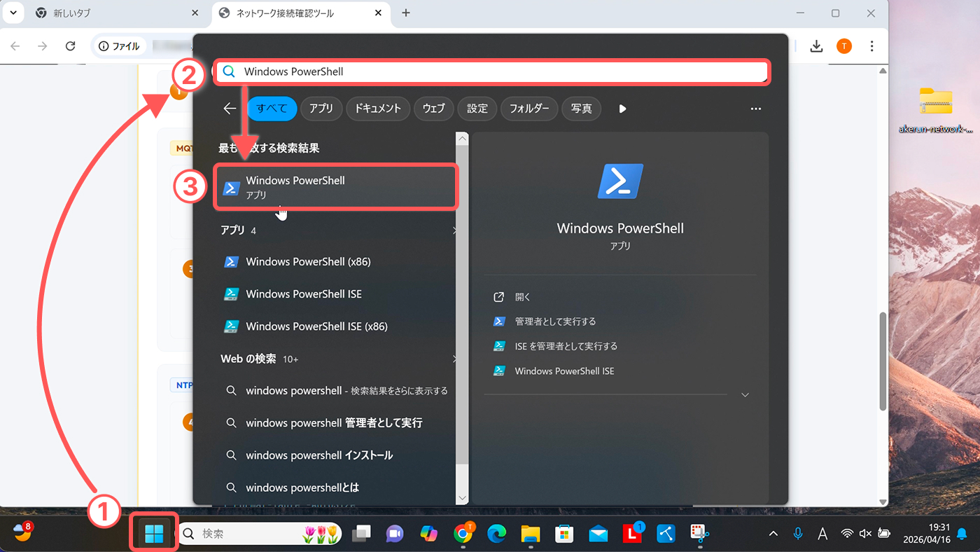Switch to Google Chrome on the taskbar
Screen dimensions: 980x552
pyautogui.click(x=463, y=534)
